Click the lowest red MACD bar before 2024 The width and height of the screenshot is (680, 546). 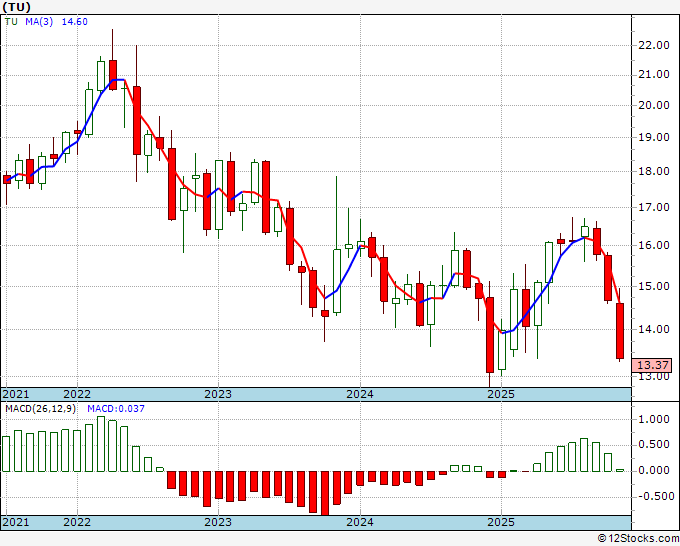pyautogui.click(x=325, y=493)
